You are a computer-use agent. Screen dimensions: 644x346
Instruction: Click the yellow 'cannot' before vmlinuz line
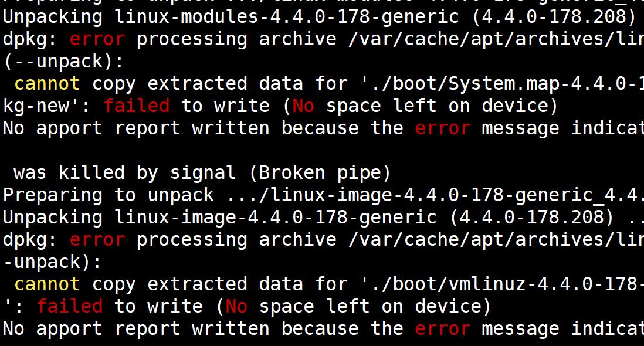click(x=47, y=284)
